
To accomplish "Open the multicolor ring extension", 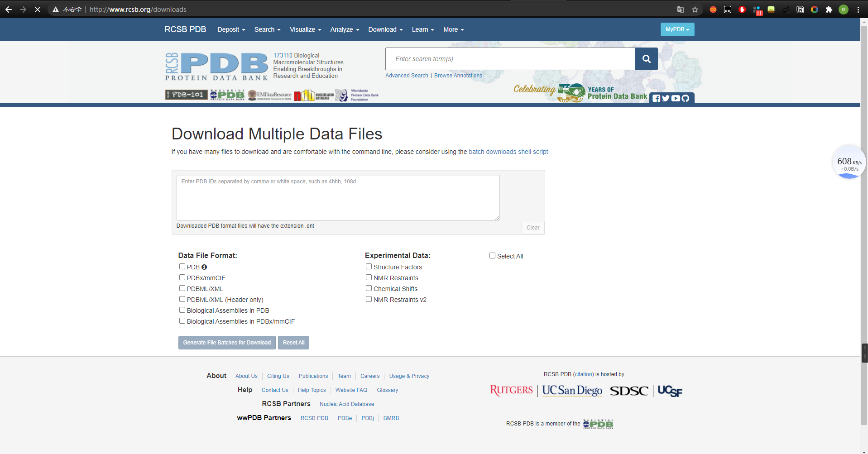I will point(815,10).
